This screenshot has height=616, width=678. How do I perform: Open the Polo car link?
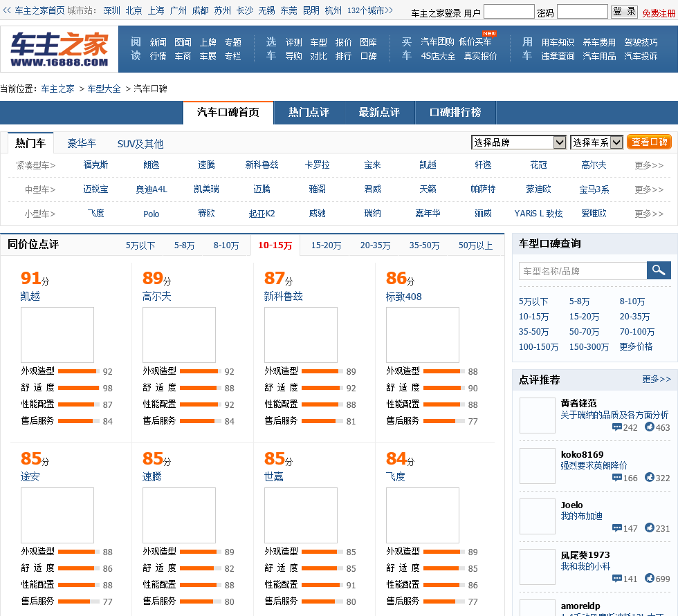tap(152, 214)
